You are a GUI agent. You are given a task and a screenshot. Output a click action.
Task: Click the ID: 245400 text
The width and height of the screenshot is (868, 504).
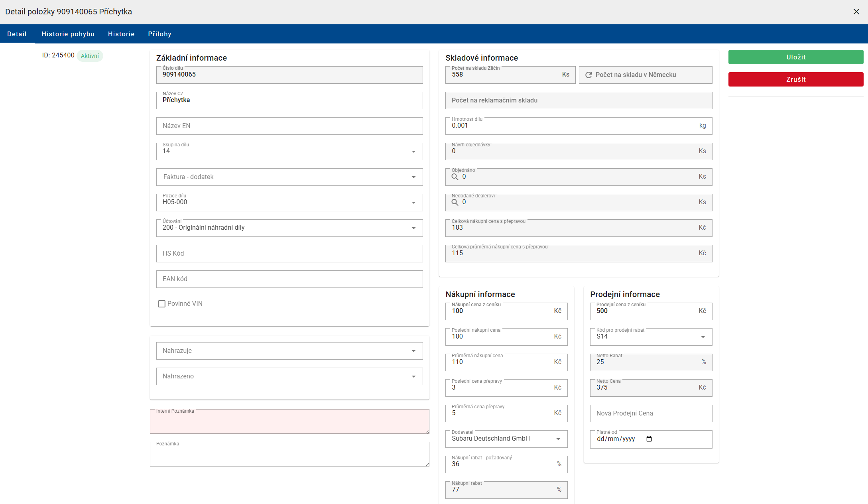[58, 55]
